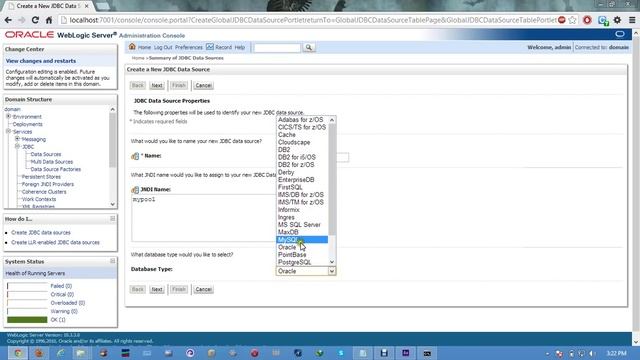Open file explorer in taskbar

pyautogui.click(x=81, y=353)
